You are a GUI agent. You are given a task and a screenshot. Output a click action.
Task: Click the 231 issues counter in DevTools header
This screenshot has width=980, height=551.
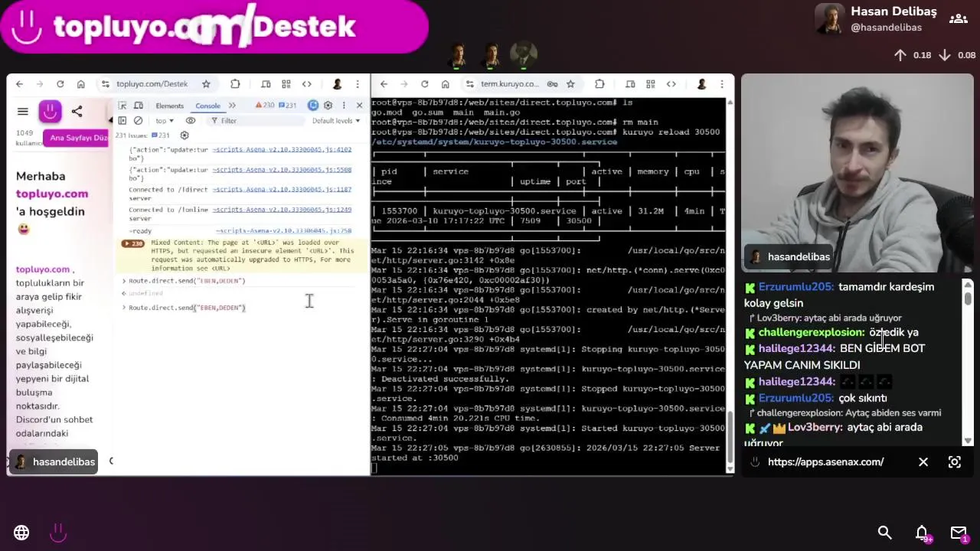click(x=287, y=106)
